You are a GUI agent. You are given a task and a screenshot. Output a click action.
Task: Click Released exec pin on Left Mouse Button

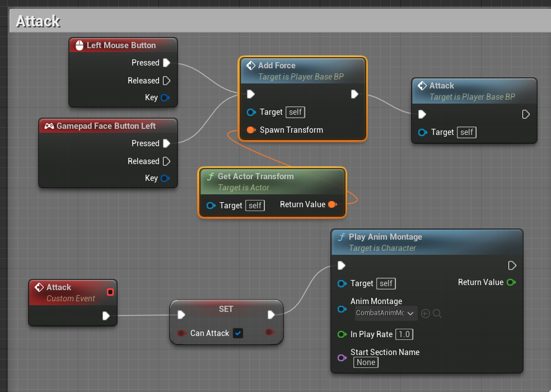pyautogui.click(x=166, y=81)
